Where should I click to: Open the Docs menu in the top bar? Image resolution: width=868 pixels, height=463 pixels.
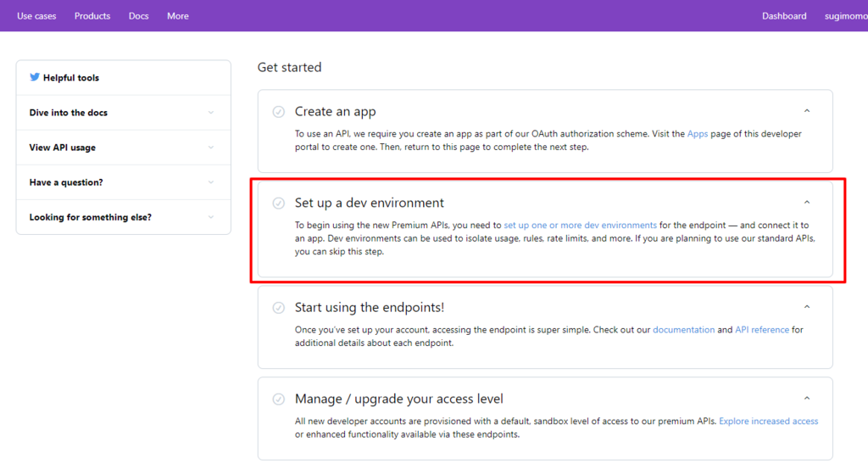[x=138, y=16]
